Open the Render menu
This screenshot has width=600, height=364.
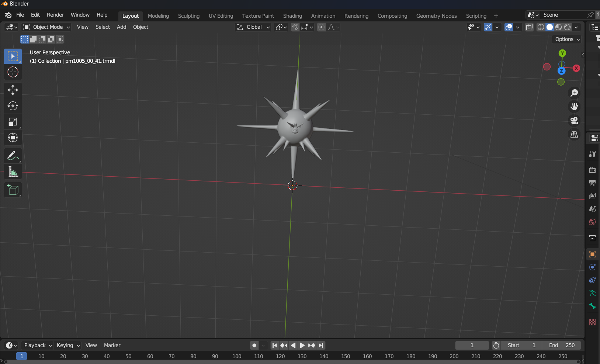tap(55, 15)
